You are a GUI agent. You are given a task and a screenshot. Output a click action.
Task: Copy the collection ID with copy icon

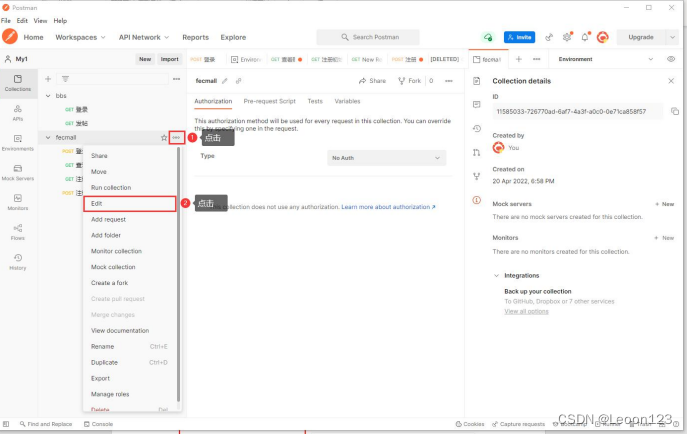(675, 111)
